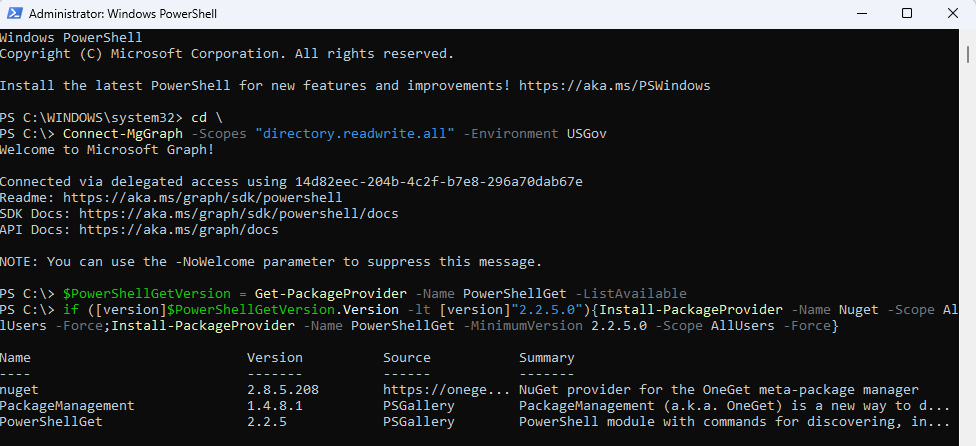Viewport: 976px width, 446px height.
Task: Minimize the PowerShell window
Action: click(862, 13)
